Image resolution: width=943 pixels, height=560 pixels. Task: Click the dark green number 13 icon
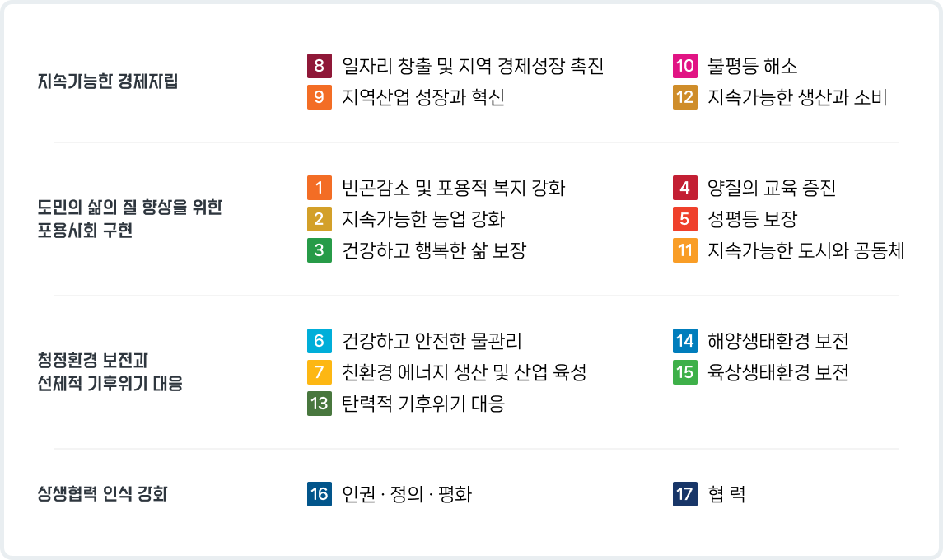tap(320, 404)
